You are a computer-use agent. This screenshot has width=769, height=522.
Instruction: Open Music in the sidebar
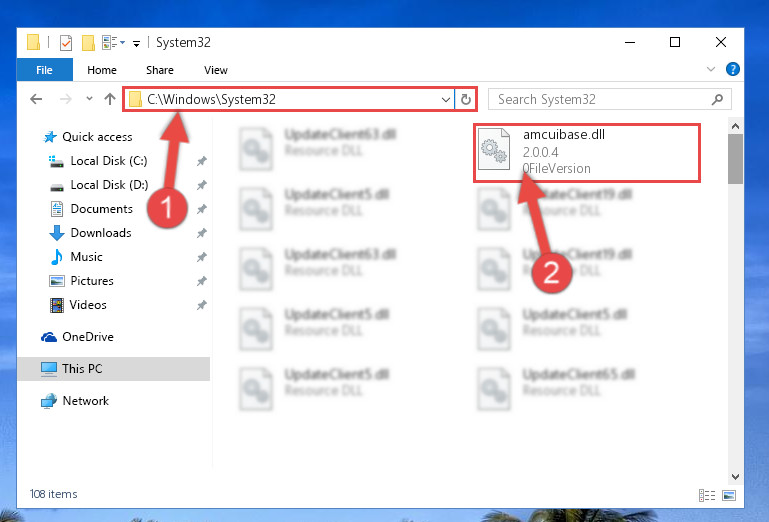[86, 257]
